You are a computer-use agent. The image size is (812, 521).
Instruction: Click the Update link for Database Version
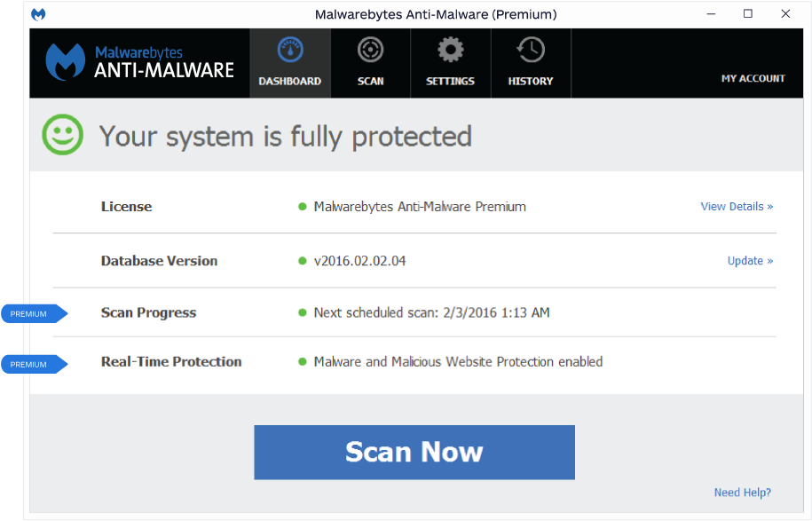coord(750,261)
